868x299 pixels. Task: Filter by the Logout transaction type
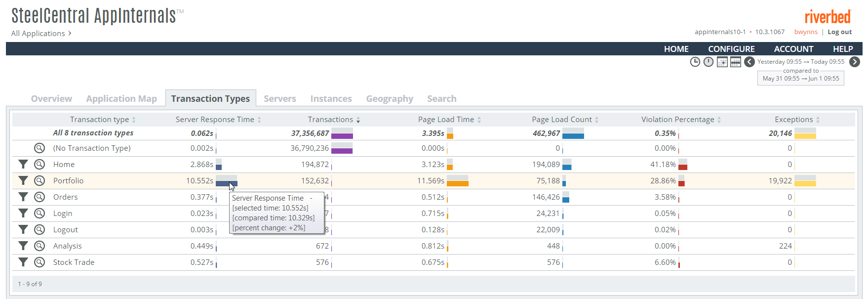click(x=23, y=229)
